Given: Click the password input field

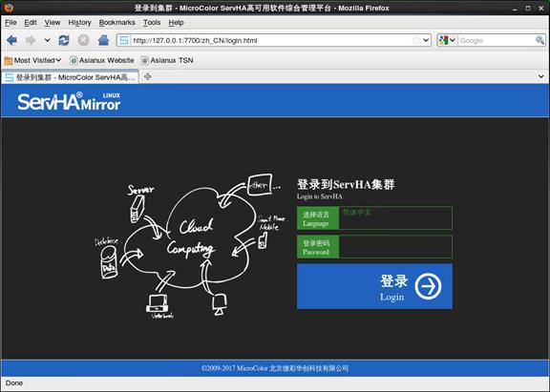Looking at the screenshot, I should (x=395, y=247).
